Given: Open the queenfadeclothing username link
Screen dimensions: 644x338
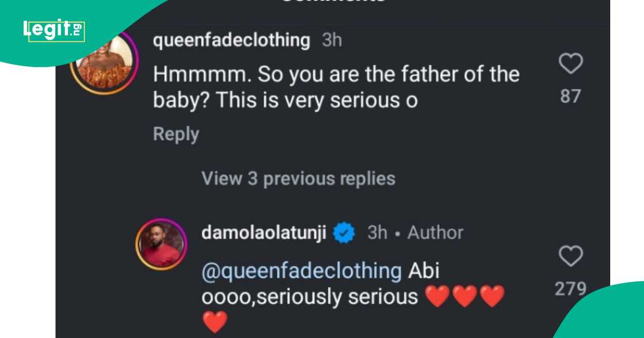Looking at the screenshot, I should pyautogui.click(x=232, y=41).
